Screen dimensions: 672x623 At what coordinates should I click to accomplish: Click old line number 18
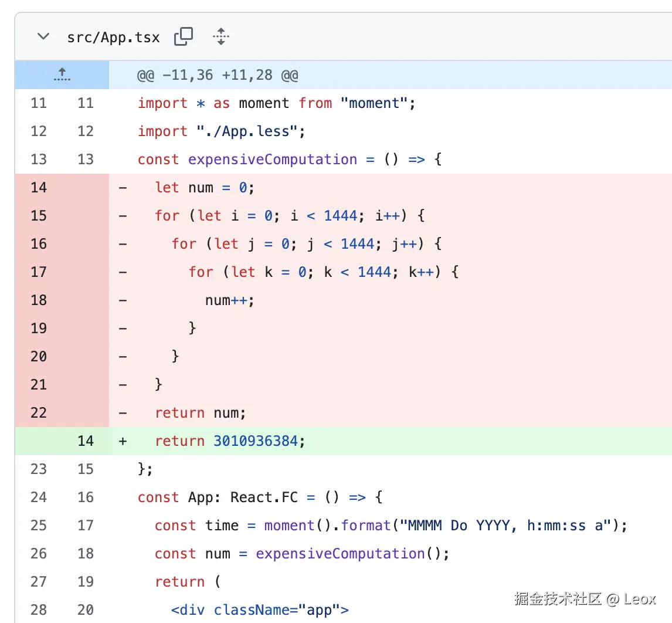(39, 300)
